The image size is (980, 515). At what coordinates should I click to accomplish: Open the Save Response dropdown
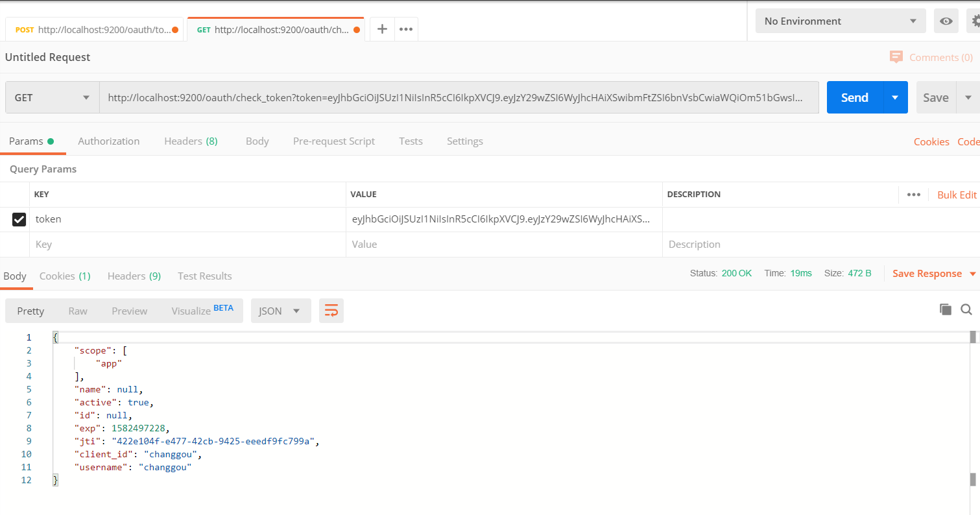(934, 274)
